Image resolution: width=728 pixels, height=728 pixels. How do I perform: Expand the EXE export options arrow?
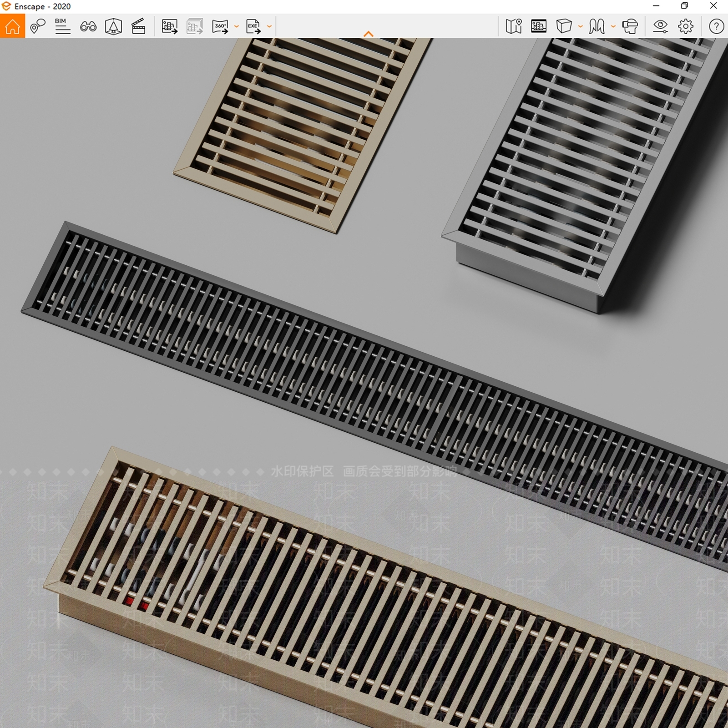[269, 26]
